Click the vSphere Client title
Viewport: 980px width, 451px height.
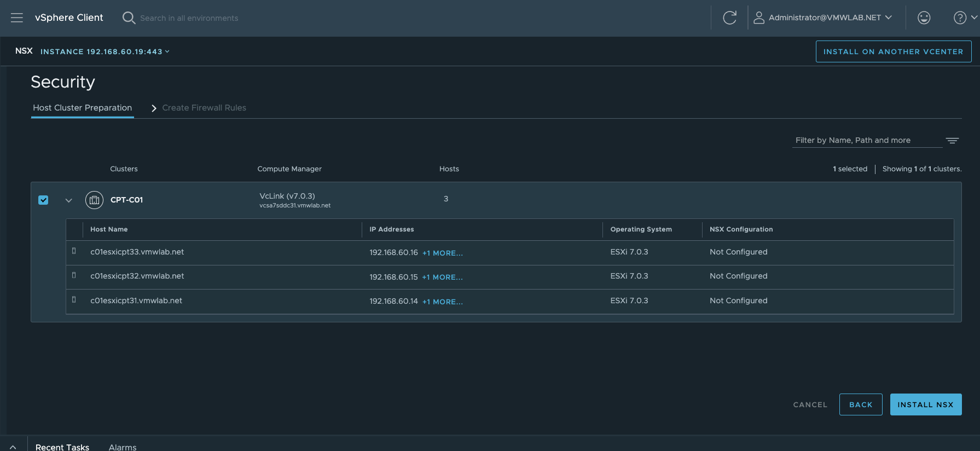pyautogui.click(x=69, y=18)
